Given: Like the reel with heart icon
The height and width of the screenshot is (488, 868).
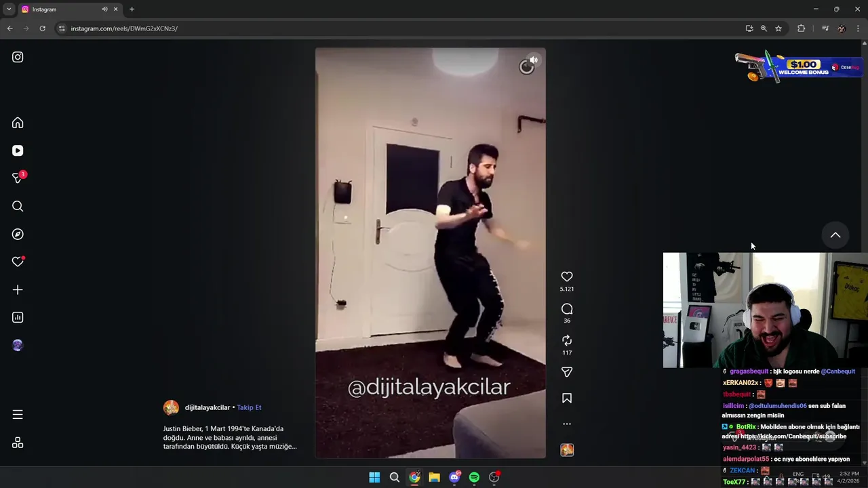Looking at the screenshot, I should tap(567, 277).
